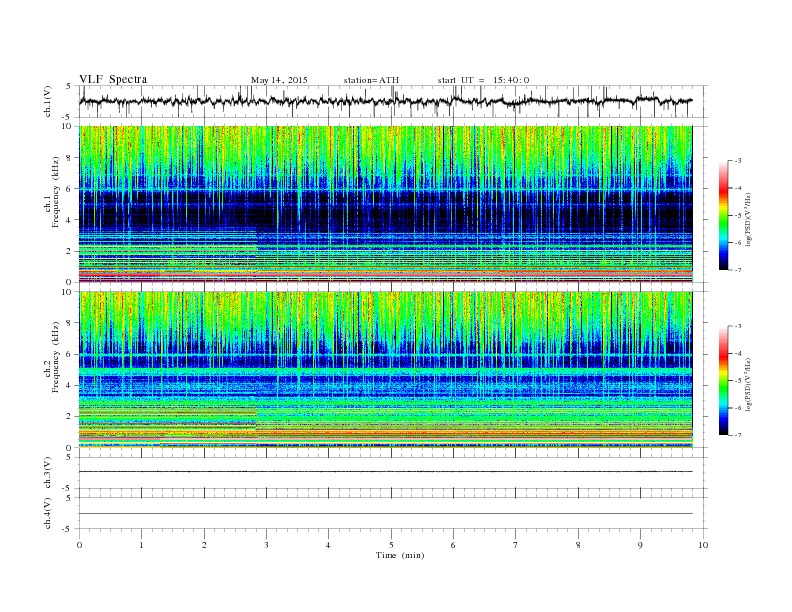The width and height of the screenshot is (792, 612).
Task: Click the log(PSD) label beside ch.2 colorbar
Action: click(x=749, y=385)
